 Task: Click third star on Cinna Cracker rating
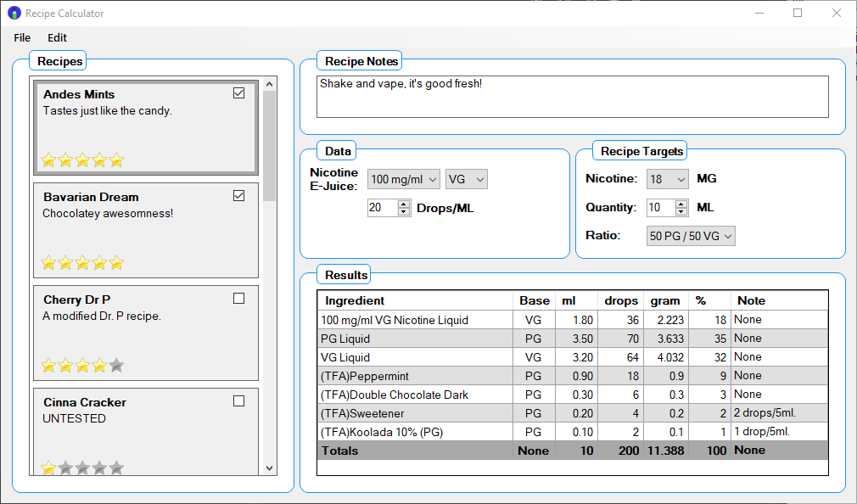82,468
